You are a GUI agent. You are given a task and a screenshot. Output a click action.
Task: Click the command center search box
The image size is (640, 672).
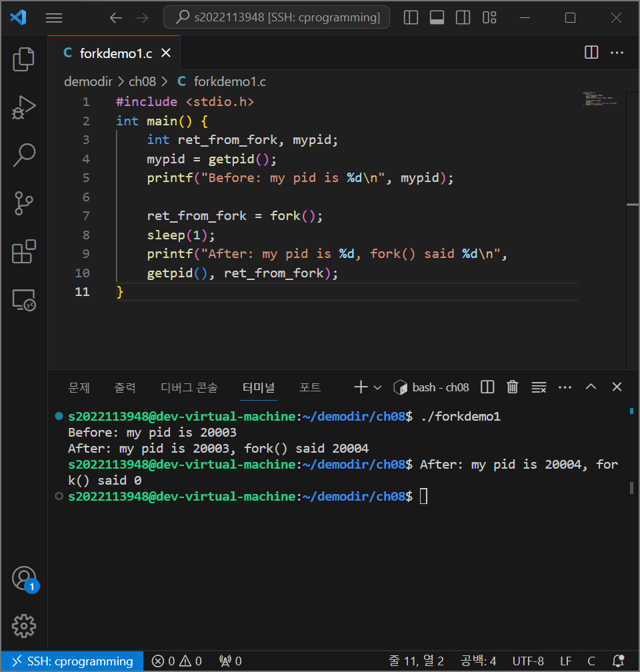click(277, 17)
